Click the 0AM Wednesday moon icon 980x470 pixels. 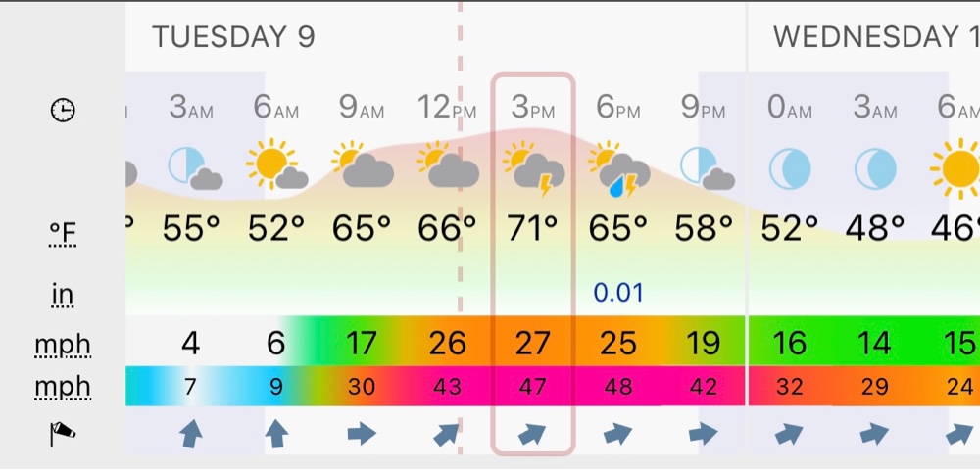(789, 168)
